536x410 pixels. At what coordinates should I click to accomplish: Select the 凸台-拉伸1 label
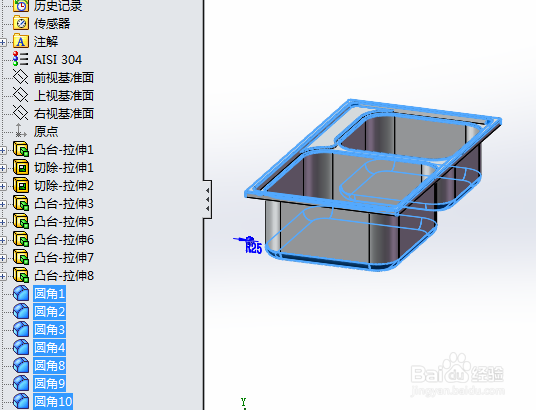tap(64, 150)
